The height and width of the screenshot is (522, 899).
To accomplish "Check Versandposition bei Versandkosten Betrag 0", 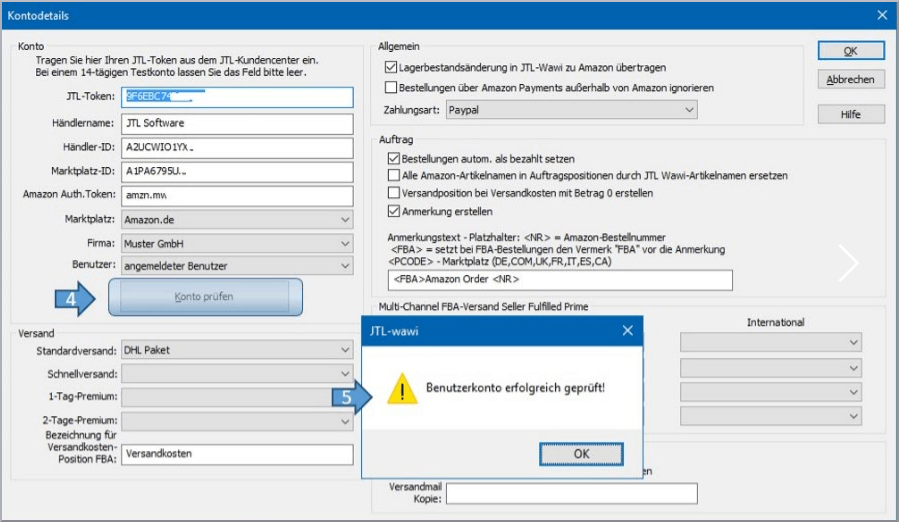I will pos(394,193).
